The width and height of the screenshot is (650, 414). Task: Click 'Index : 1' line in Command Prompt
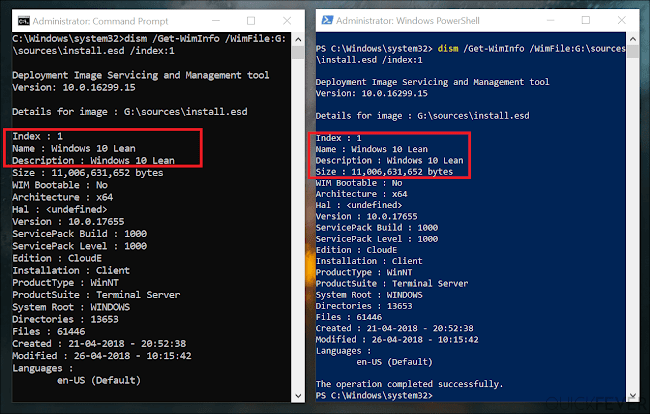[37, 136]
